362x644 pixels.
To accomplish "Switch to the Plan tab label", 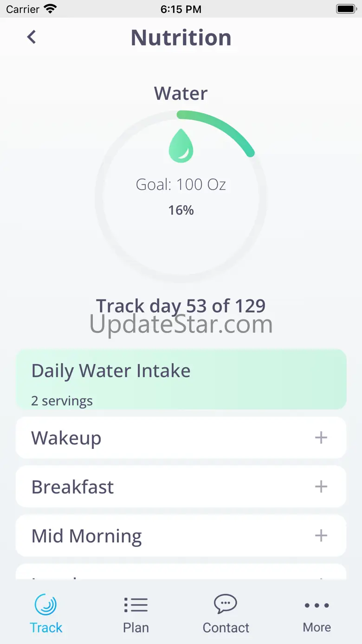I will 136,628.
